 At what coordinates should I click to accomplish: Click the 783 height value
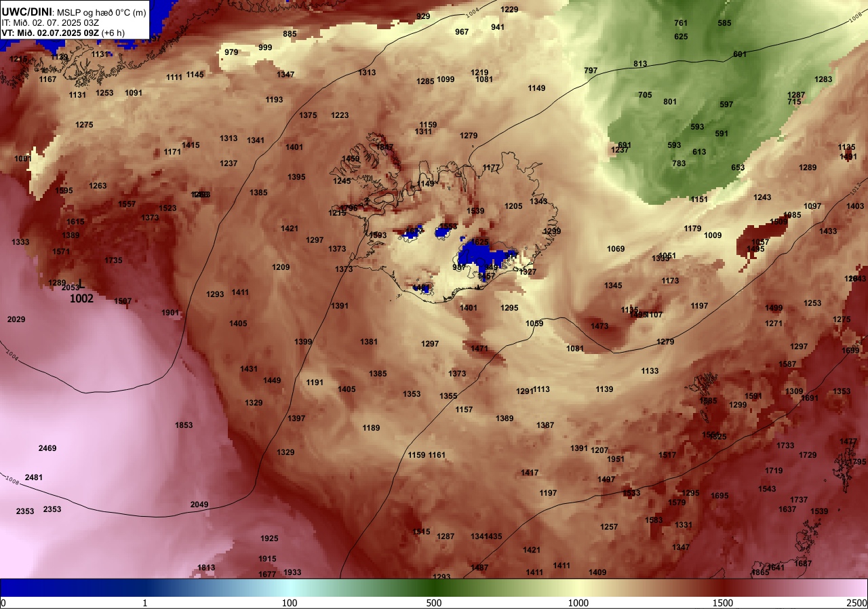[679, 163]
